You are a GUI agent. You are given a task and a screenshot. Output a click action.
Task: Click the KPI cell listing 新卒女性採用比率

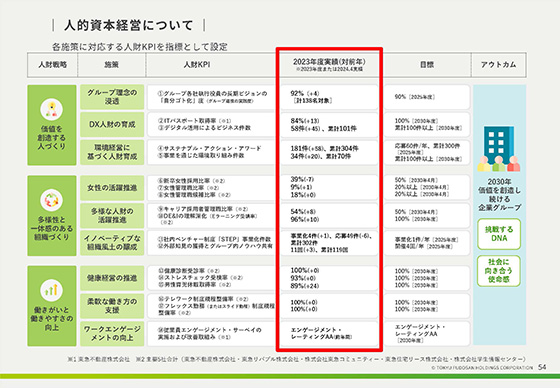211,188
